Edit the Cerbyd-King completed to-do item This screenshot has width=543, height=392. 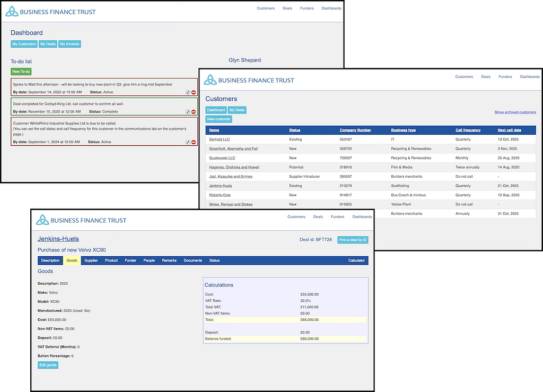188,112
